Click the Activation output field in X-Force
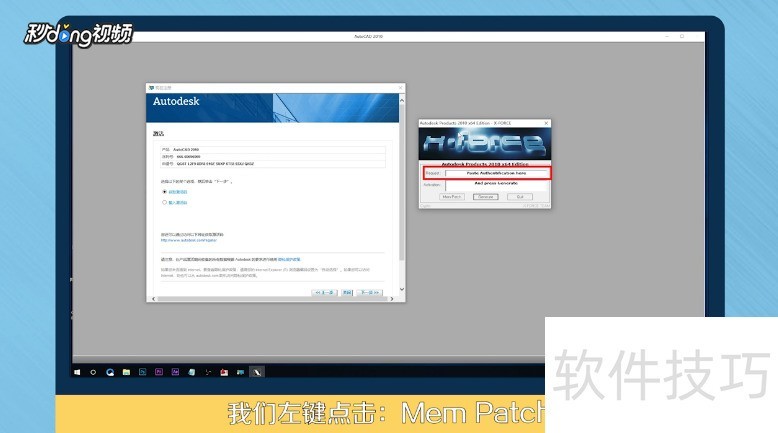778x433 pixels. tap(496, 185)
